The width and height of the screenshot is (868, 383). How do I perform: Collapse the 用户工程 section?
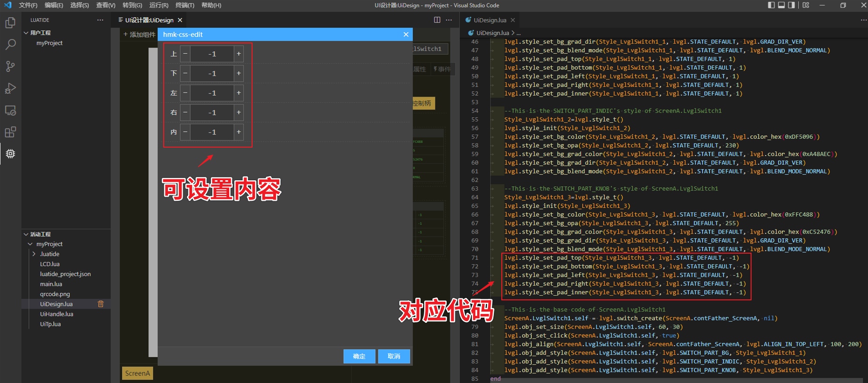pyautogui.click(x=26, y=33)
